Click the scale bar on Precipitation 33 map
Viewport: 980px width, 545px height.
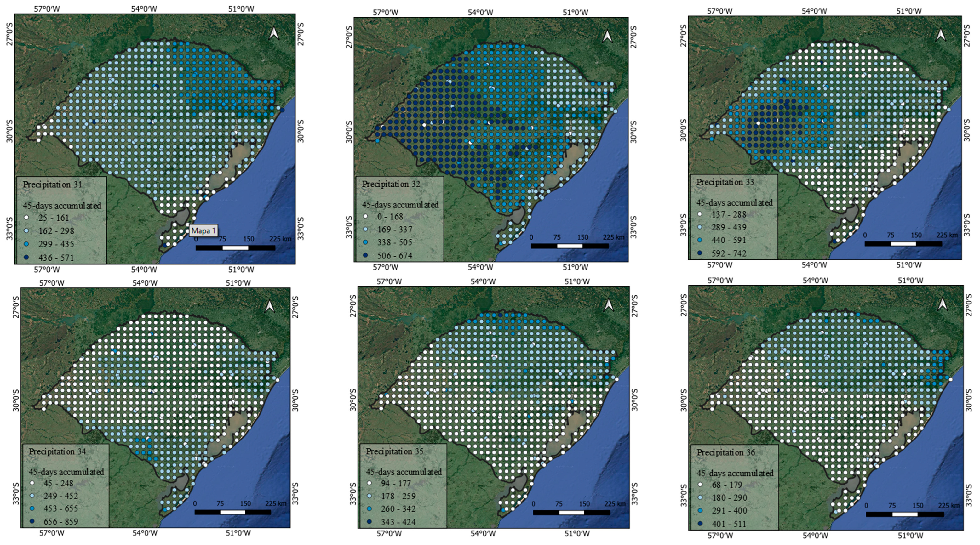[x=903, y=244]
